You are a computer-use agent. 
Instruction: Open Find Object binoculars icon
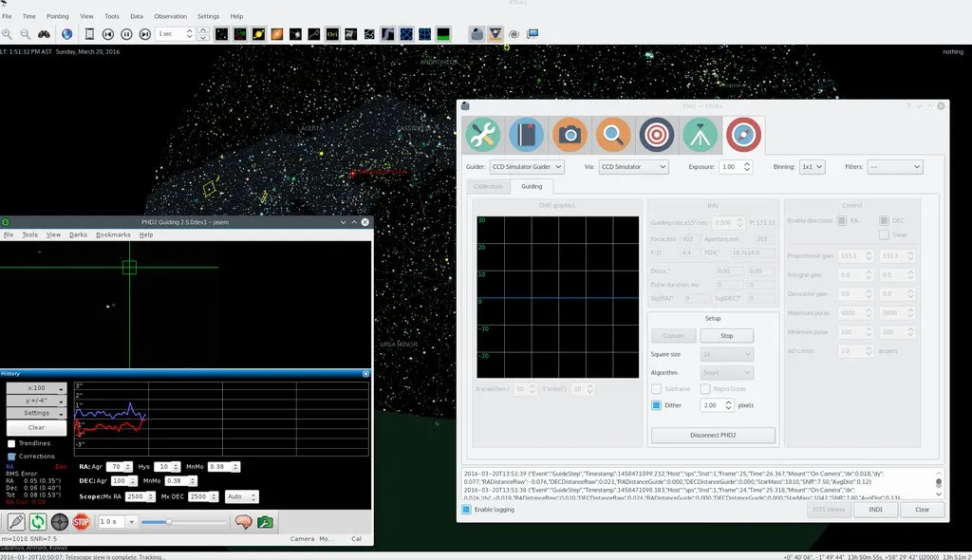pos(44,34)
